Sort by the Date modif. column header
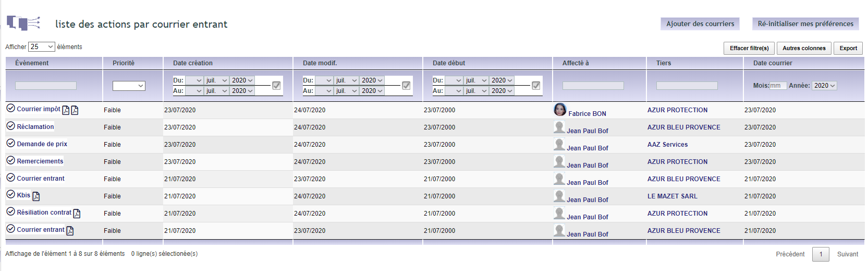The width and height of the screenshot is (868, 271). pyautogui.click(x=358, y=63)
